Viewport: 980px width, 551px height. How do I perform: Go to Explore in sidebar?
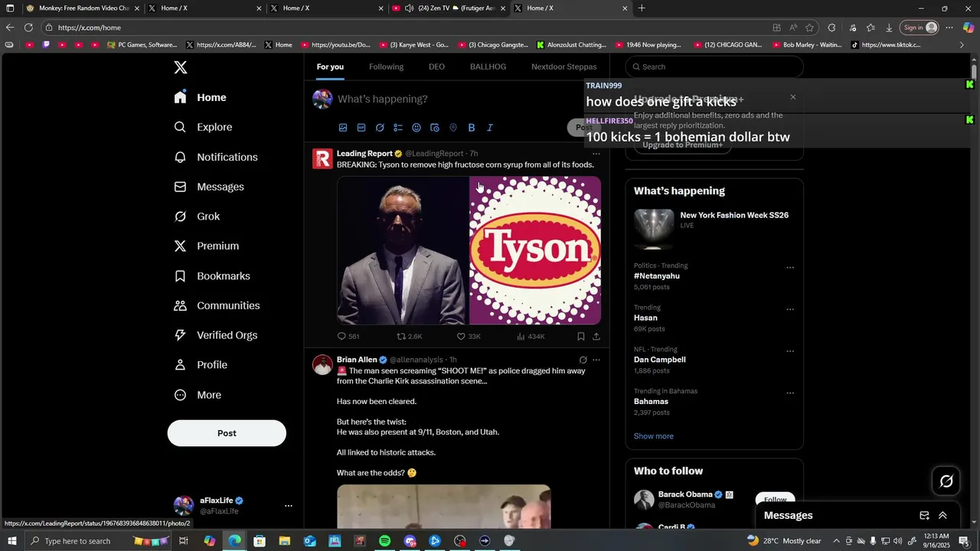[204, 127]
